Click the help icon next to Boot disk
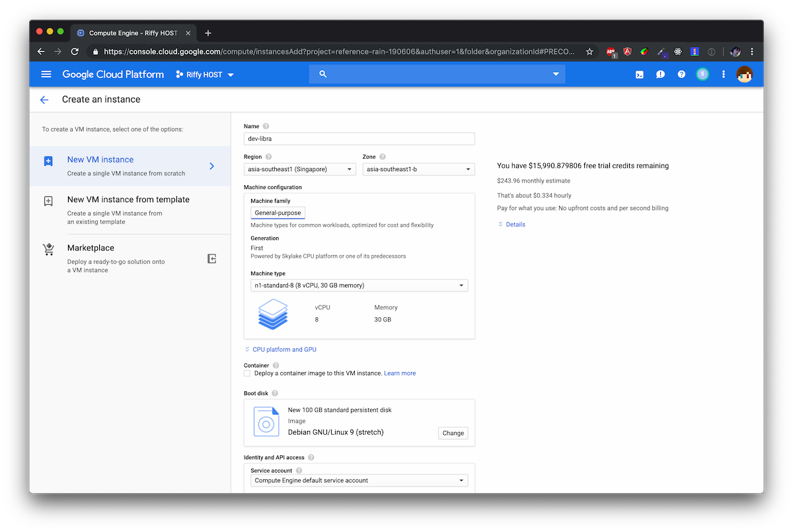Image resolution: width=793 pixels, height=532 pixels. click(x=274, y=393)
